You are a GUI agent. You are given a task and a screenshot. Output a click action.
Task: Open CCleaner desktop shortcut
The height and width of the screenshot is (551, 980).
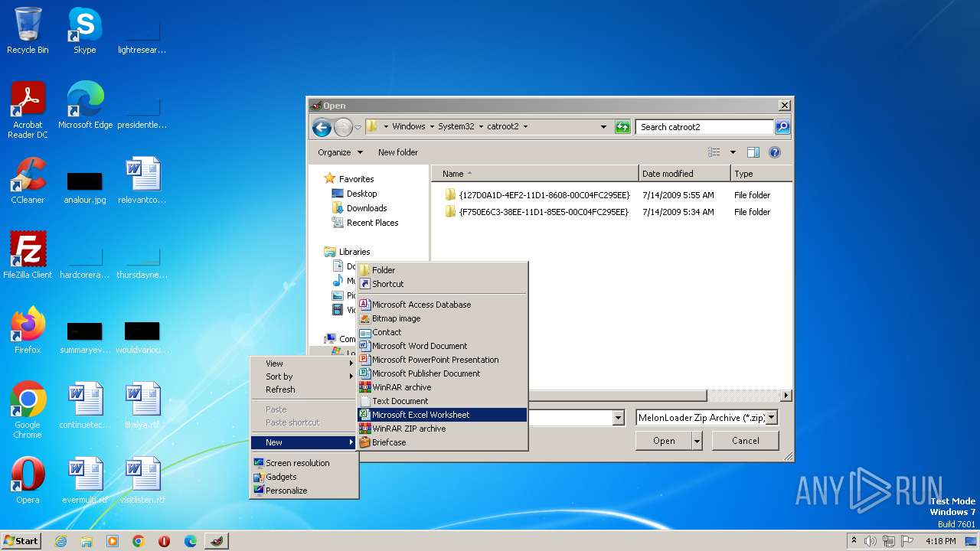click(x=28, y=181)
